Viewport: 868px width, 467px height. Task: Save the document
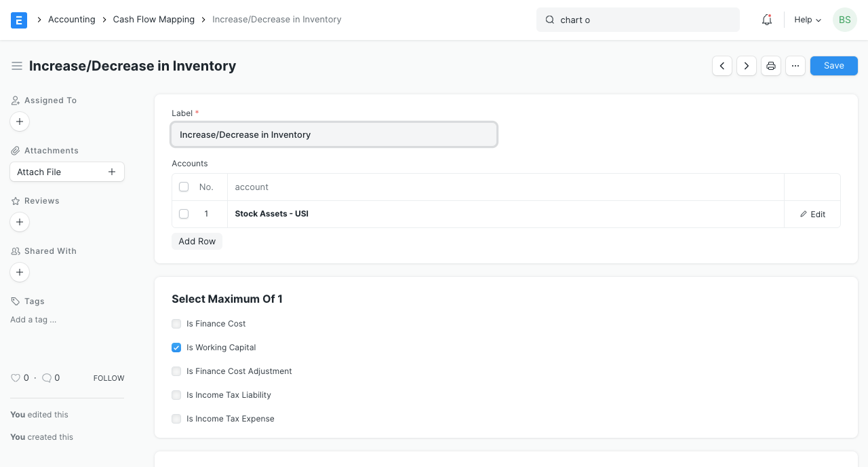(833, 65)
